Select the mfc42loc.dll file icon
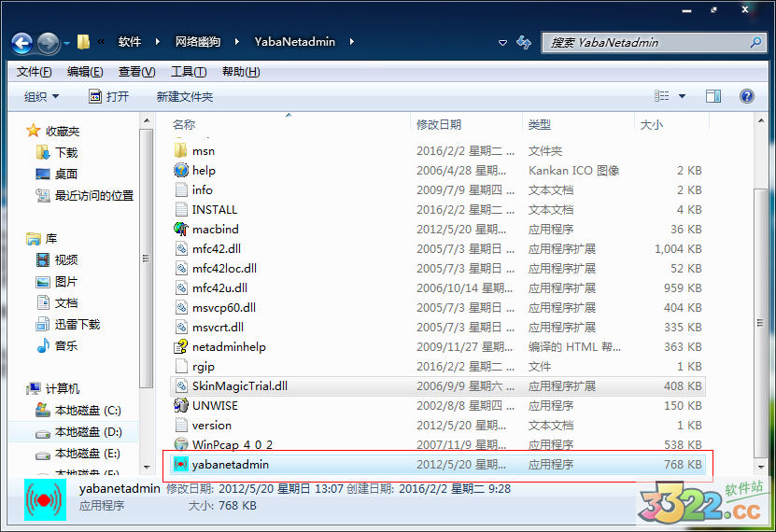This screenshot has width=776, height=532. point(181,269)
